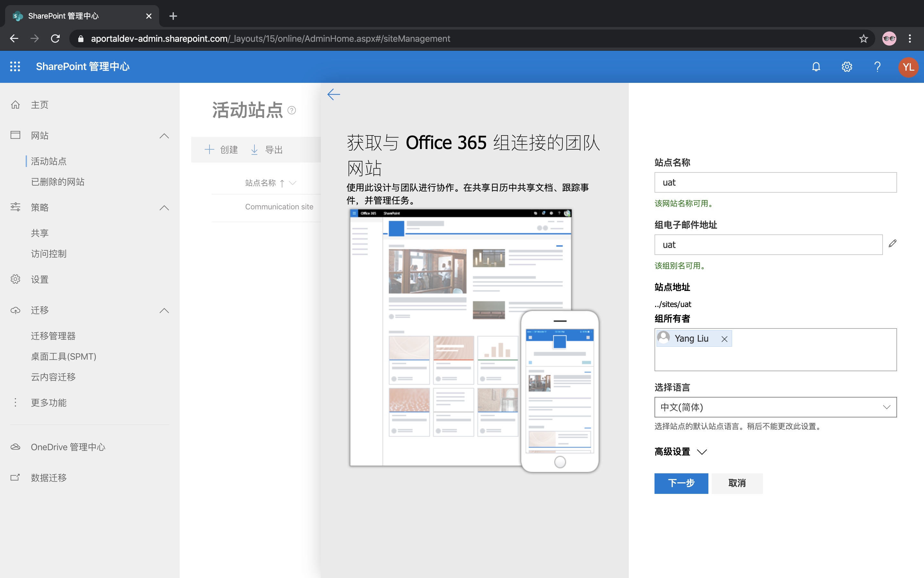Open the Chrome profile avatar
The height and width of the screenshot is (578, 924).
[889, 39]
